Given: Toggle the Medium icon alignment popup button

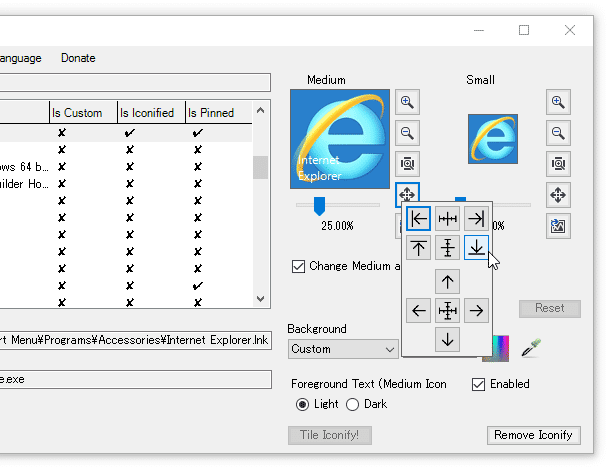Looking at the screenshot, I should coord(407,194).
